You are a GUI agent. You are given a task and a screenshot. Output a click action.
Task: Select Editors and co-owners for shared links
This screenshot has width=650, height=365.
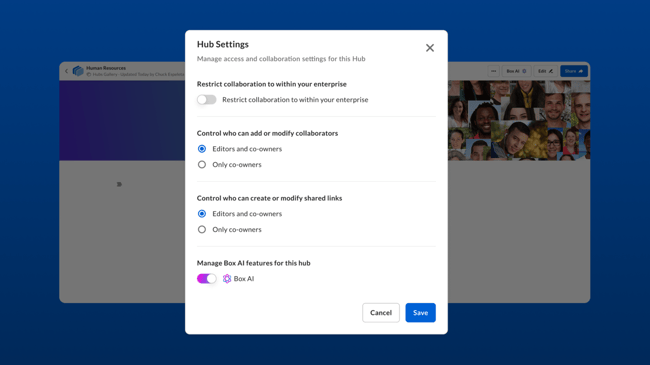tap(202, 214)
